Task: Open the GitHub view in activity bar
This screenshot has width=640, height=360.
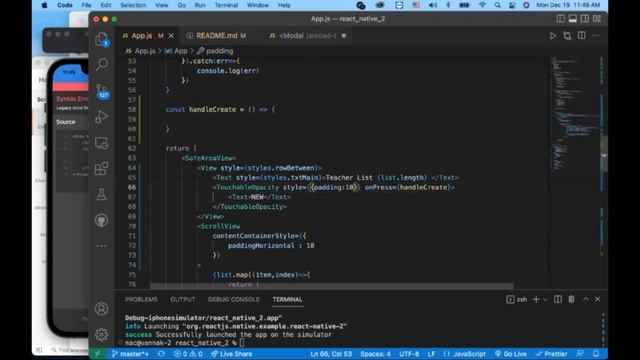Action: [x=102, y=220]
